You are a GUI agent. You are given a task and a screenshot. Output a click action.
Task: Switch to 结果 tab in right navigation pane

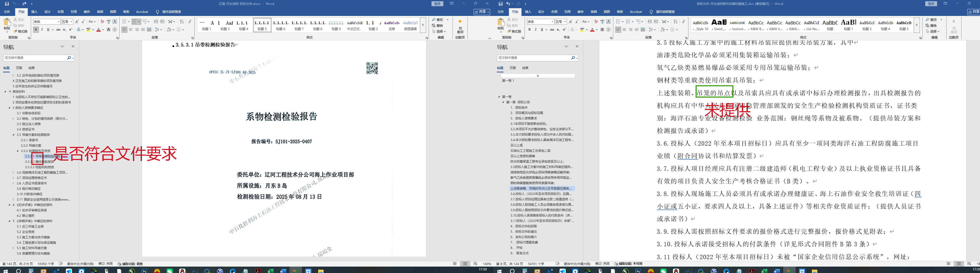coord(525,68)
